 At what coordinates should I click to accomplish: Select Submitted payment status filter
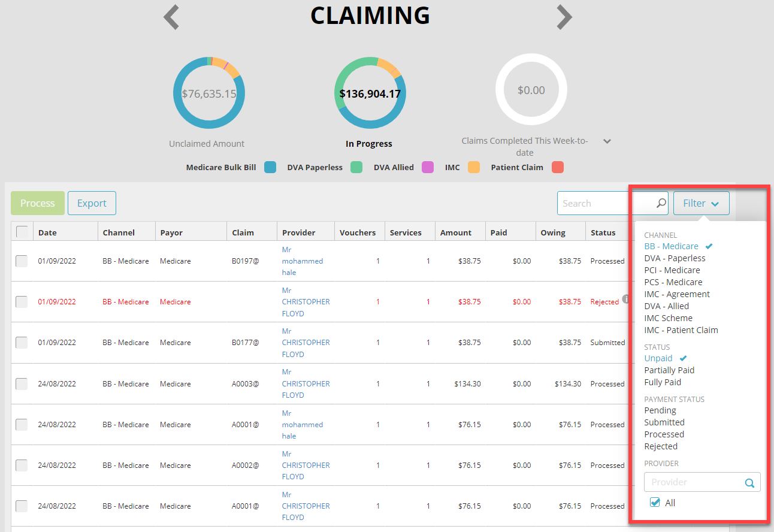click(x=664, y=422)
